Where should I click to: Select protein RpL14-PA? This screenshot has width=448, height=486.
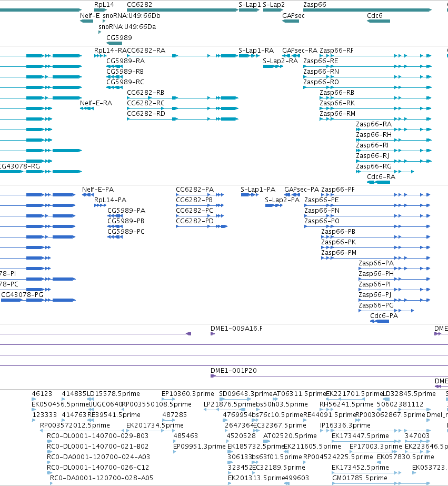(x=111, y=200)
